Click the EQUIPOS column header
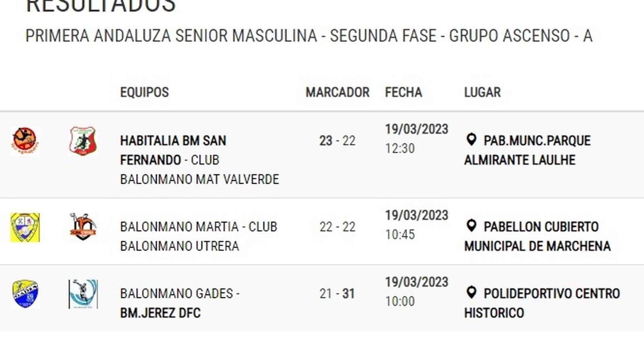Viewport: 644px width, 362px height. point(144,92)
